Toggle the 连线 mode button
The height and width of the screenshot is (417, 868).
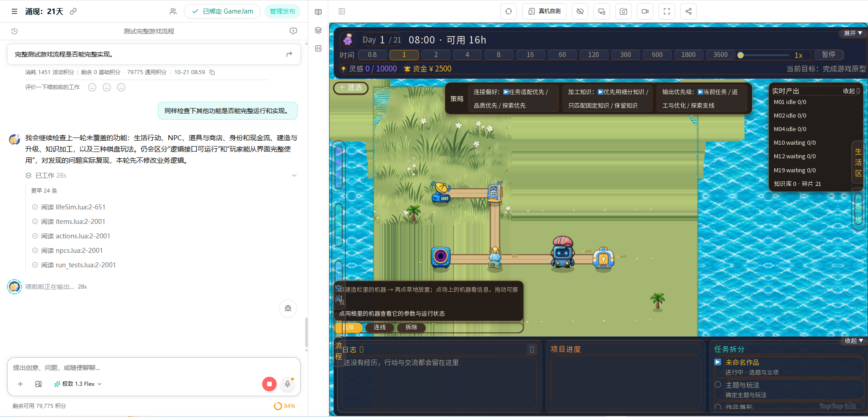point(380,327)
